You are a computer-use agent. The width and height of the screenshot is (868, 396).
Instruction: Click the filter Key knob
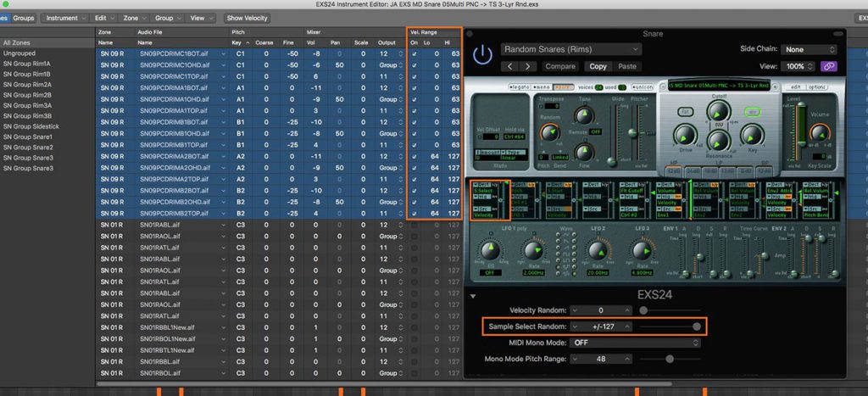752,135
